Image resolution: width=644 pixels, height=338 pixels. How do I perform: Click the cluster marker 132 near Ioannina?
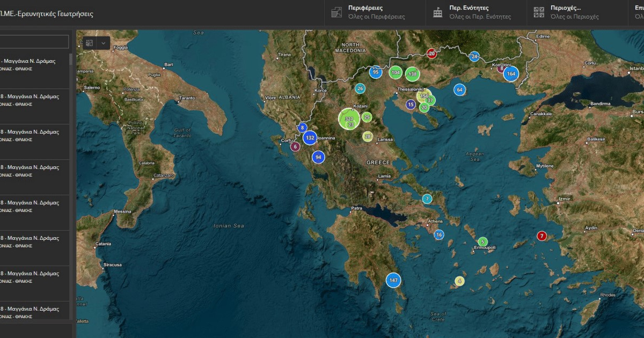[x=310, y=138]
